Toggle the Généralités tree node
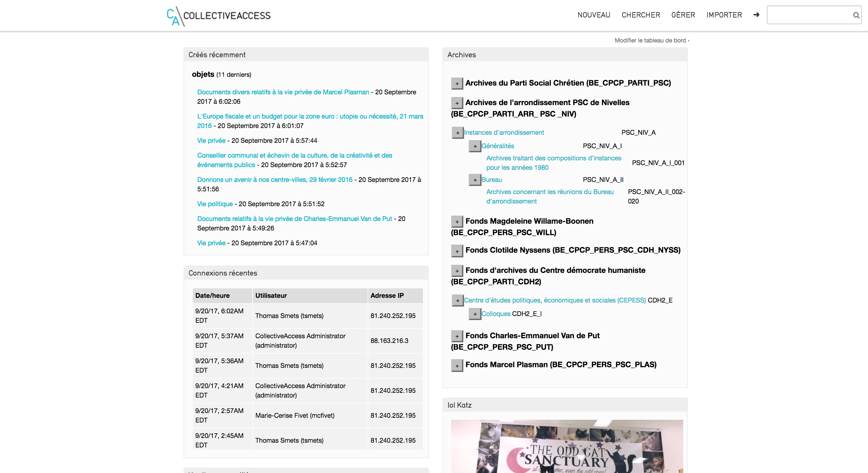Image resolution: width=868 pixels, height=473 pixels. (475, 146)
